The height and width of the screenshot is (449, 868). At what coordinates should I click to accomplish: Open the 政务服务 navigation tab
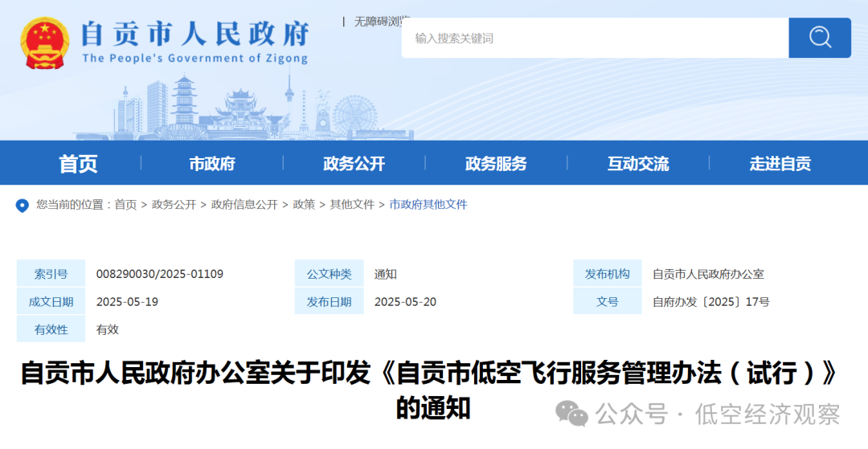(x=496, y=163)
